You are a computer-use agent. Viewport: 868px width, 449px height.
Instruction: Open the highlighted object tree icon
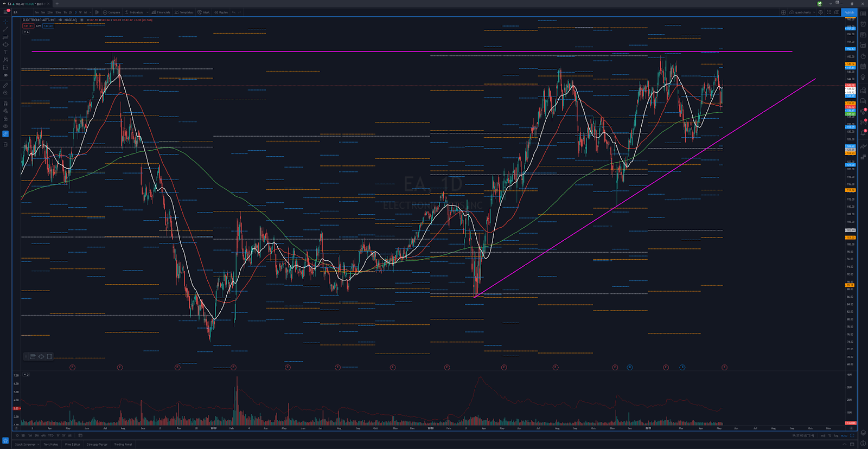pyautogui.click(x=5, y=134)
